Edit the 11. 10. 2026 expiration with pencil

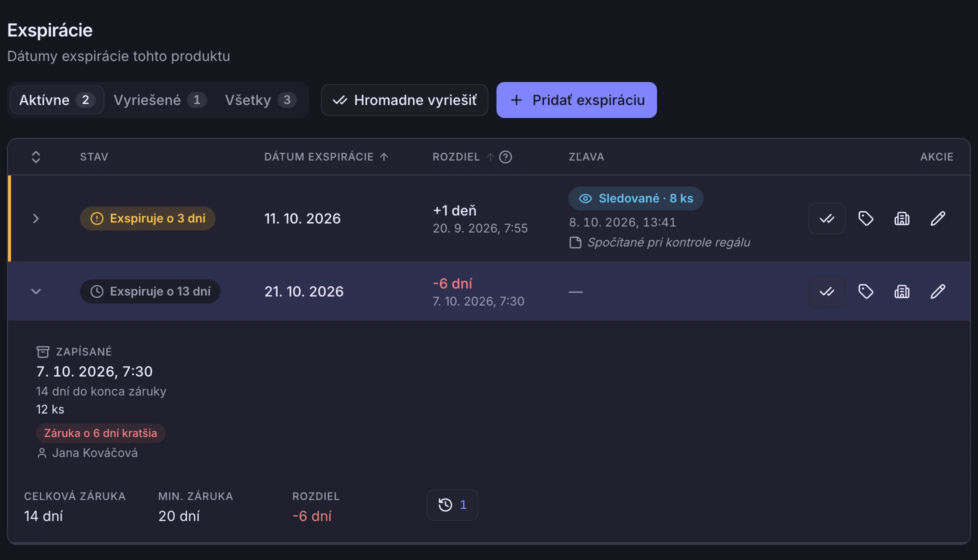click(x=937, y=218)
